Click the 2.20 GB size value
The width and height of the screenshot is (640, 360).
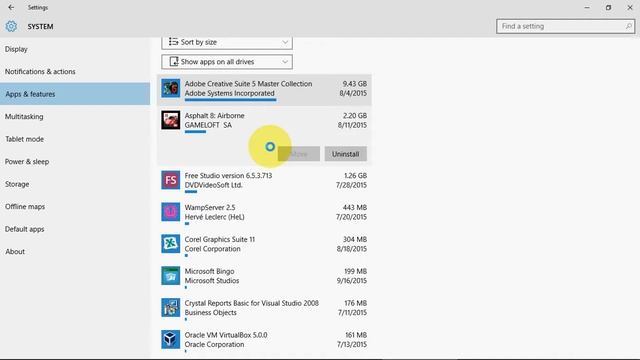pos(355,116)
